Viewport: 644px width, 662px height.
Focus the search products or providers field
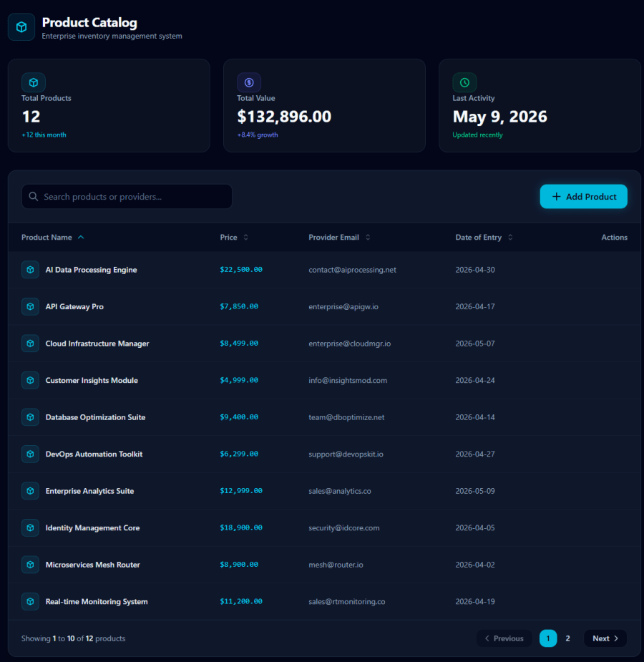(127, 196)
